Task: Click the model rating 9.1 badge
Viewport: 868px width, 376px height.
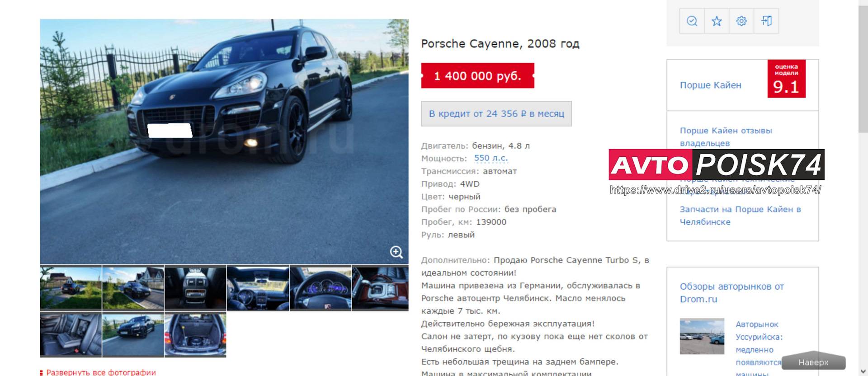Action: pos(786,79)
